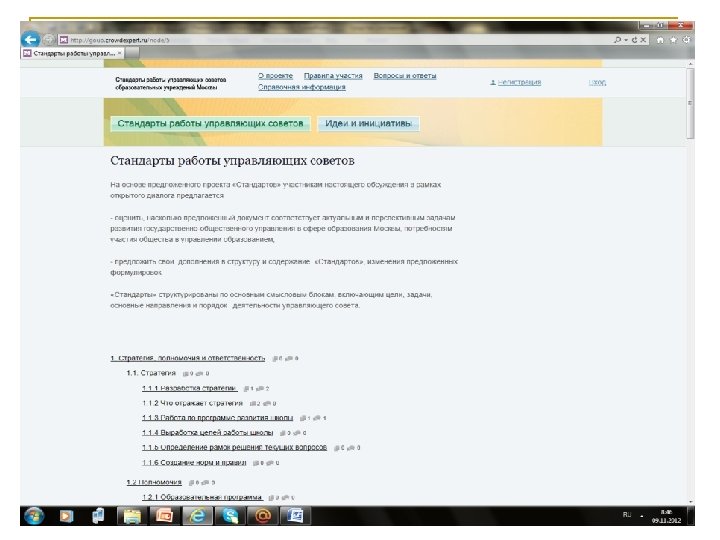The image size is (720, 540).
Task: Click the 'Вход' login link
Action: pyautogui.click(x=597, y=82)
